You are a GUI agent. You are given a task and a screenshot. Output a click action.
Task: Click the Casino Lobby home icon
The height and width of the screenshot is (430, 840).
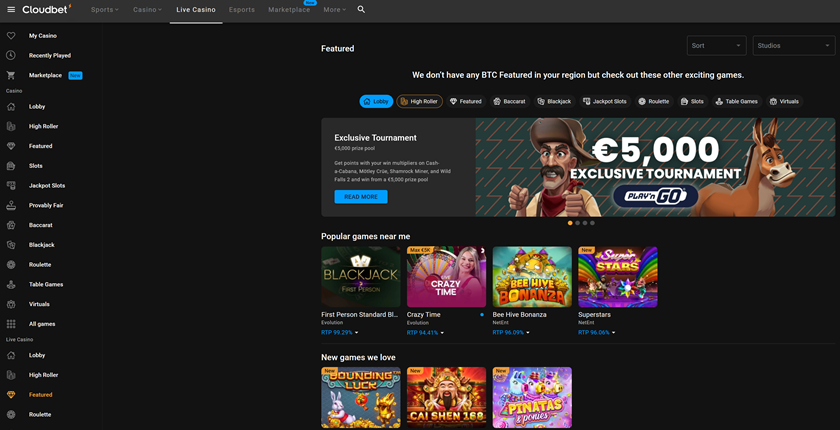11,107
